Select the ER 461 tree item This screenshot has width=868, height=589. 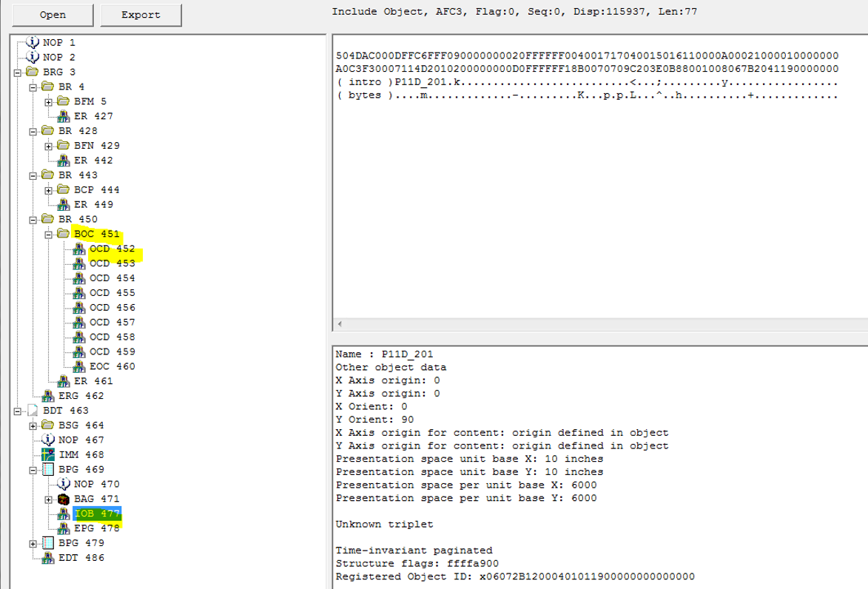coord(93,381)
